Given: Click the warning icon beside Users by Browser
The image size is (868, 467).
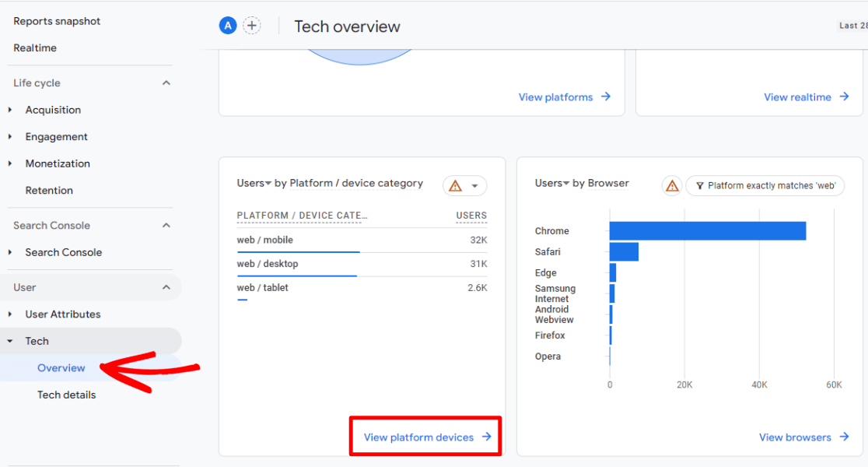Looking at the screenshot, I should 671,185.
